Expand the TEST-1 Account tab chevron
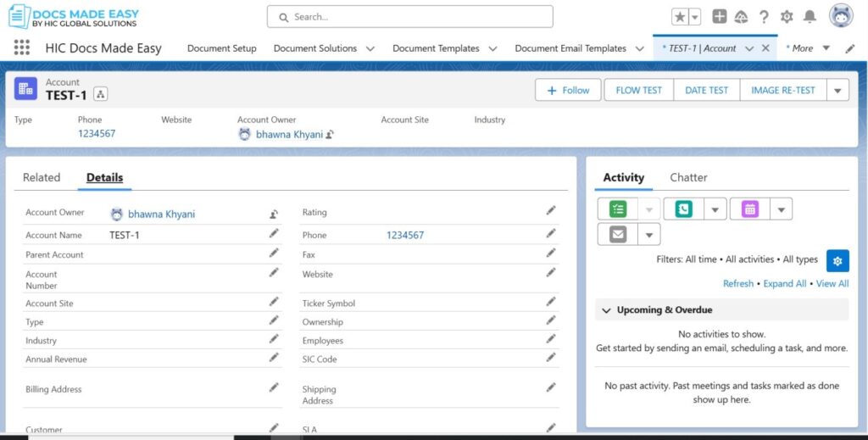The width and height of the screenshot is (868, 440). pyautogui.click(x=749, y=48)
